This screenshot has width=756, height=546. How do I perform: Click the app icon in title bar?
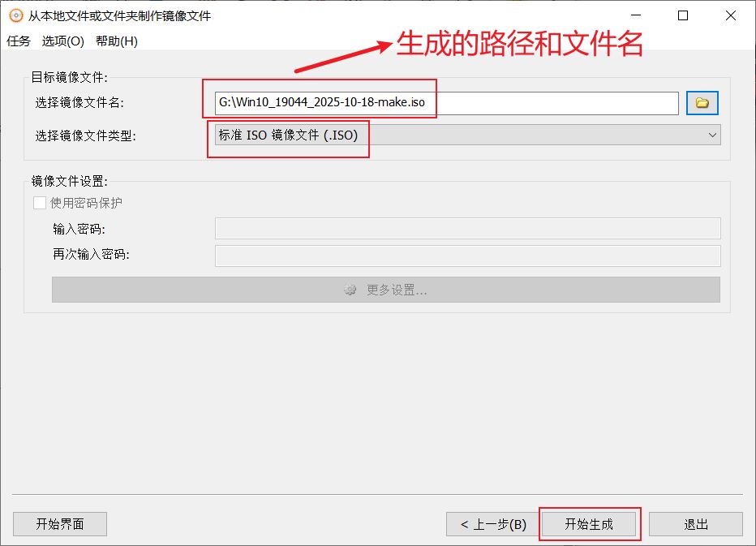[x=15, y=15]
